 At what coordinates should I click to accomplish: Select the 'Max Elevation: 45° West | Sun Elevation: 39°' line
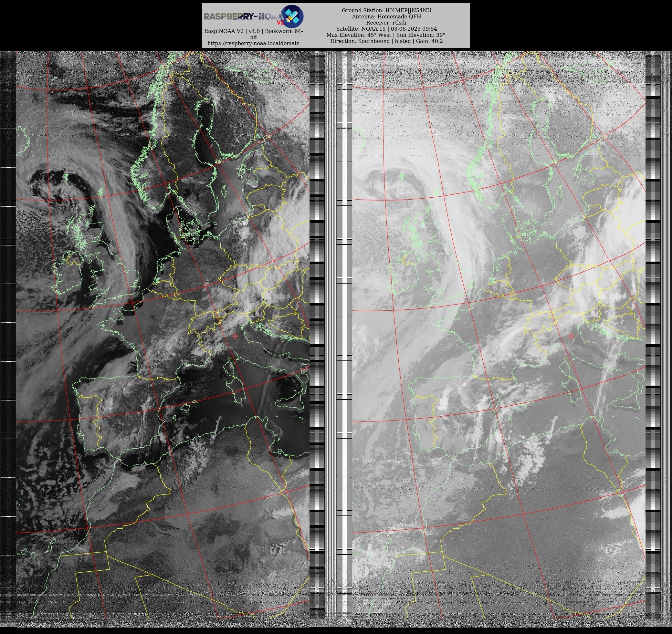click(386, 35)
